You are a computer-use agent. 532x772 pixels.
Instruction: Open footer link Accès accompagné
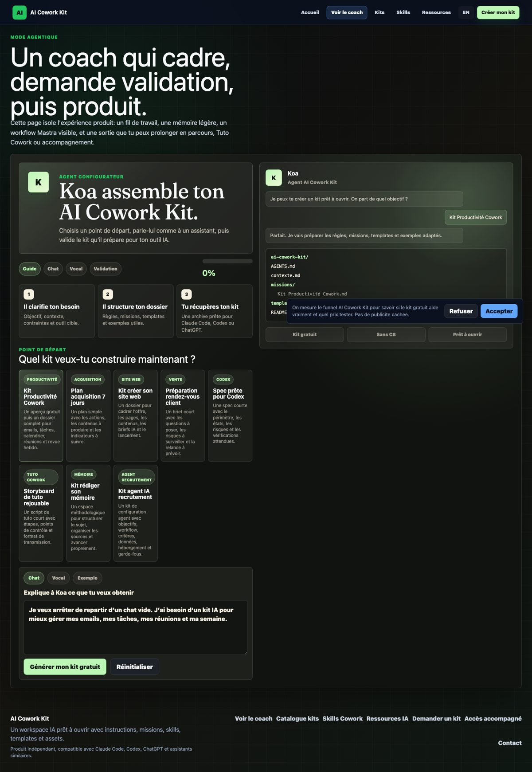[493, 718]
